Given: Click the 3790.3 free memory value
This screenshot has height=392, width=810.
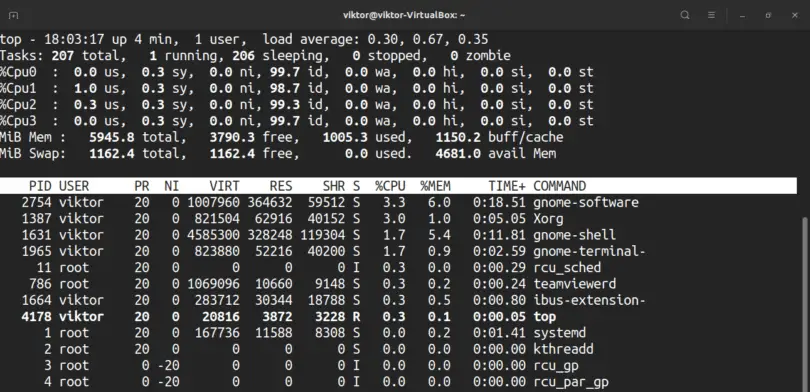Looking at the screenshot, I should click(x=232, y=137).
